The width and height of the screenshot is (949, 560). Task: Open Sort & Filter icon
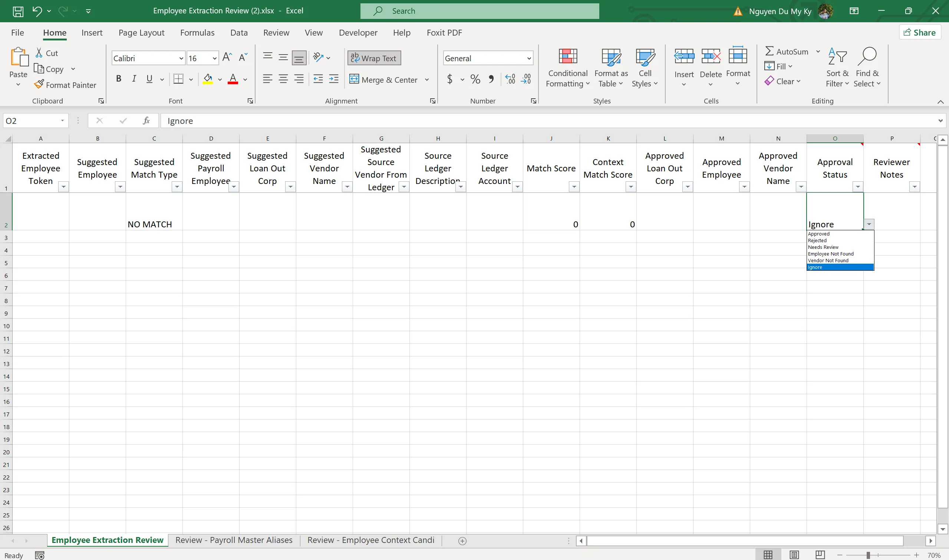(837, 57)
